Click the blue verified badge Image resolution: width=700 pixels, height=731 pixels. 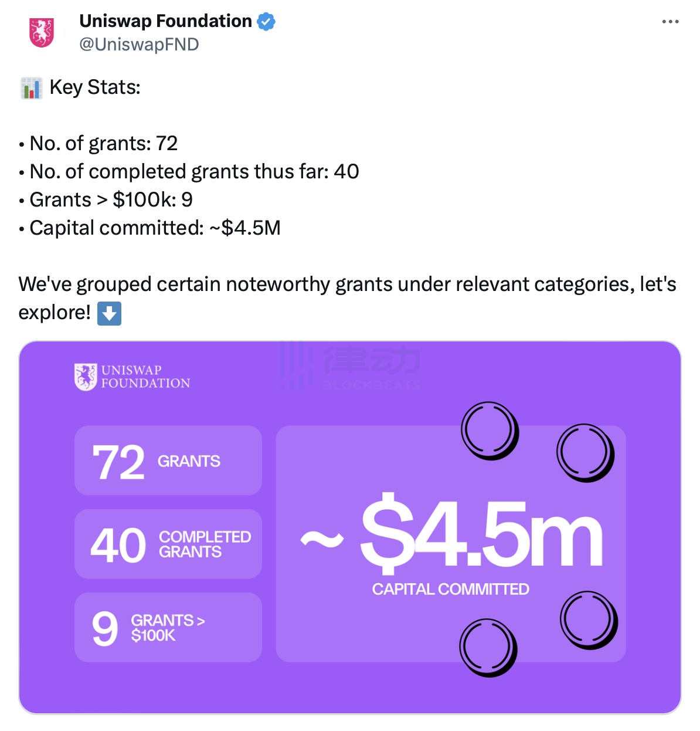click(x=266, y=22)
